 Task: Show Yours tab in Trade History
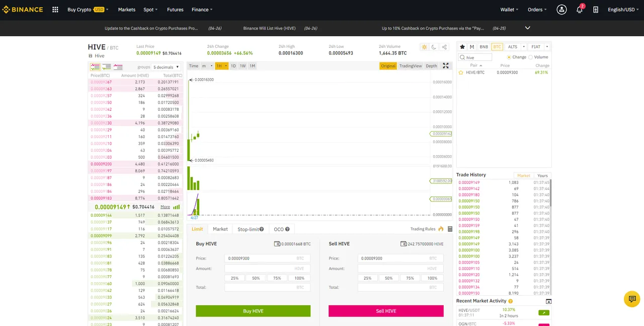tap(542, 176)
